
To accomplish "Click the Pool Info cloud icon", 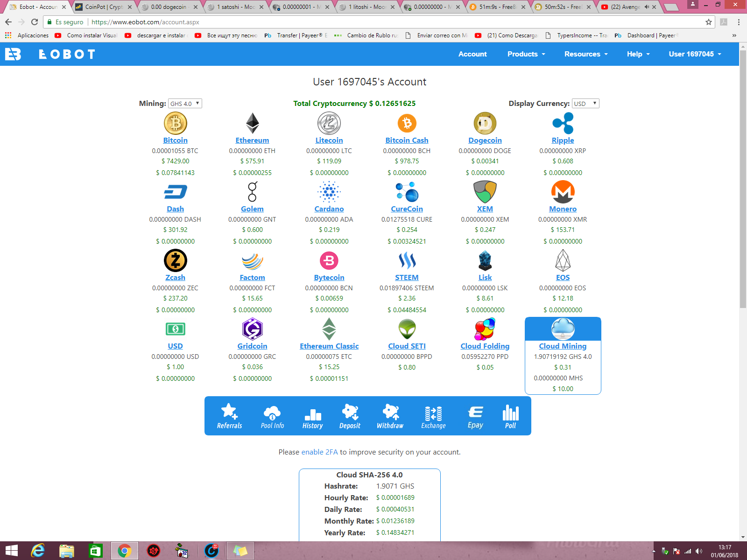I will [272, 413].
